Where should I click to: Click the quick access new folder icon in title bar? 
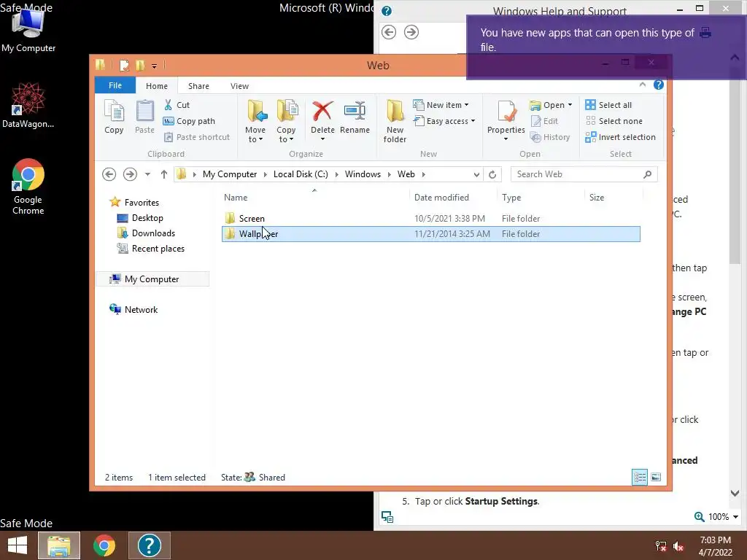[140, 65]
